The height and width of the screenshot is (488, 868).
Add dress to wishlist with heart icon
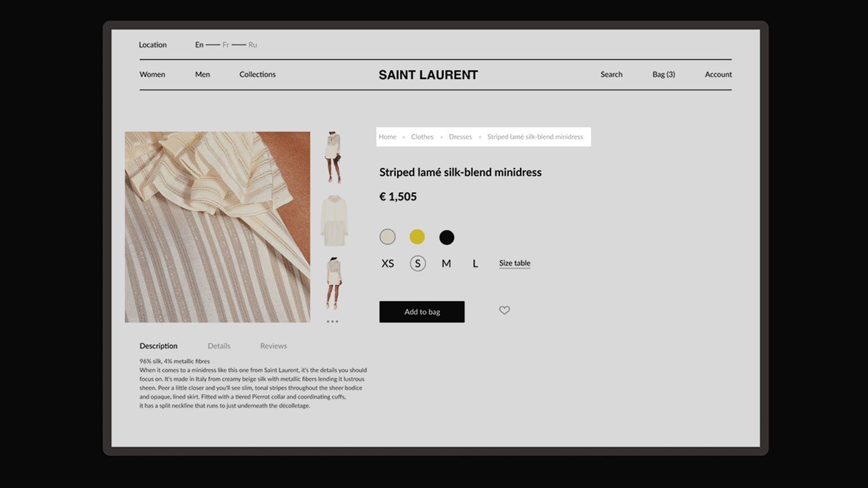[504, 310]
